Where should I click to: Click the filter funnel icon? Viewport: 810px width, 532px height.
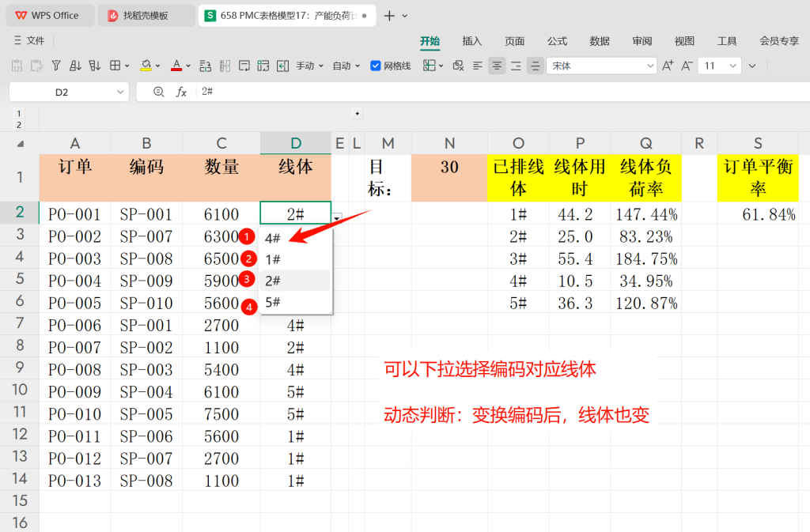[56, 66]
